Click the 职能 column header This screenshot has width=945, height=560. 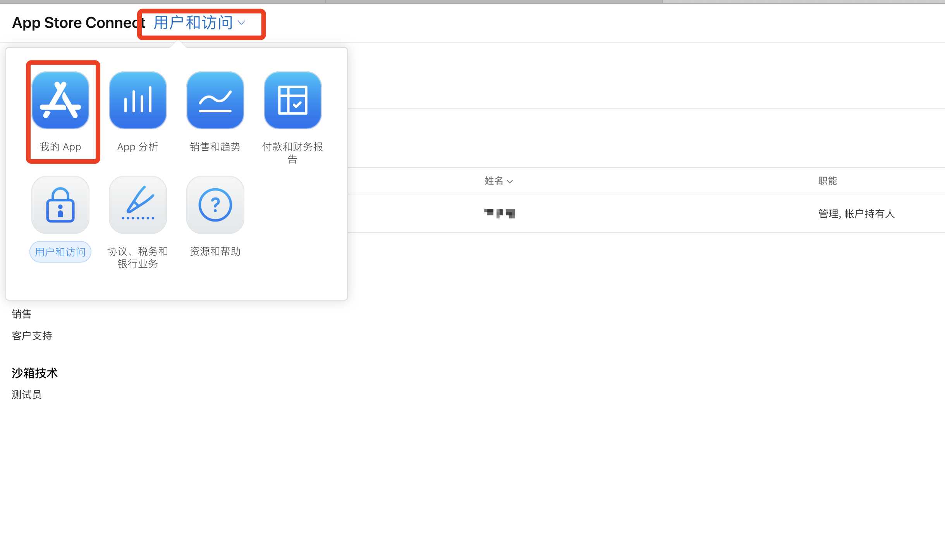click(x=828, y=181)
